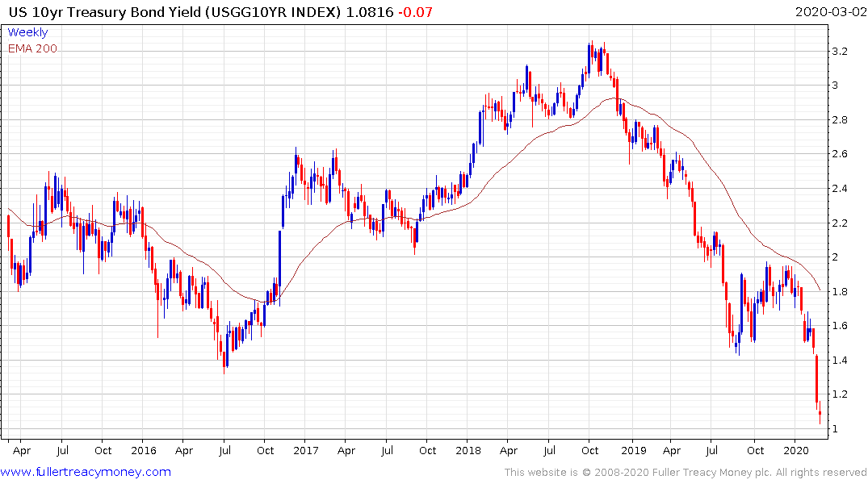Click the 2019 x-axis label

point(633,450)
